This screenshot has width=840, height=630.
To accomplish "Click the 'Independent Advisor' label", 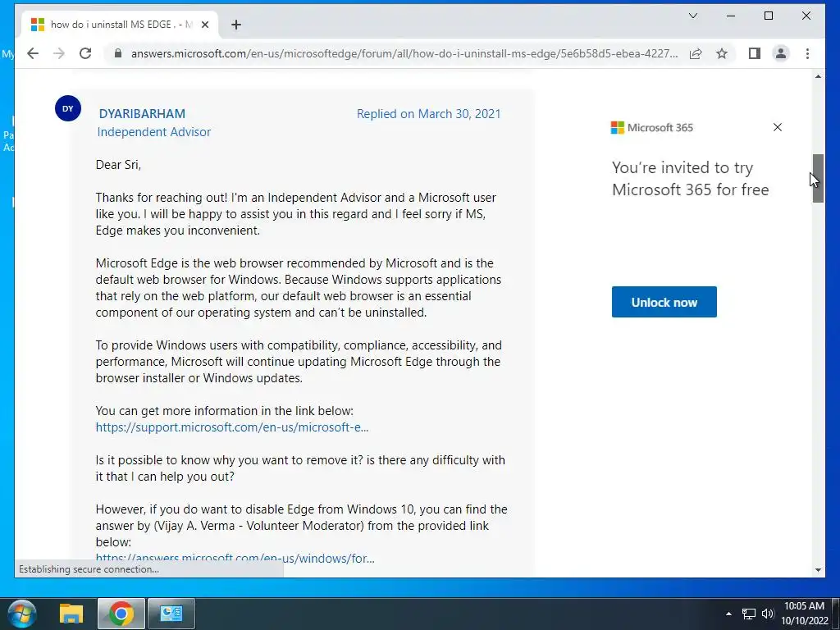I will [153, 132].
